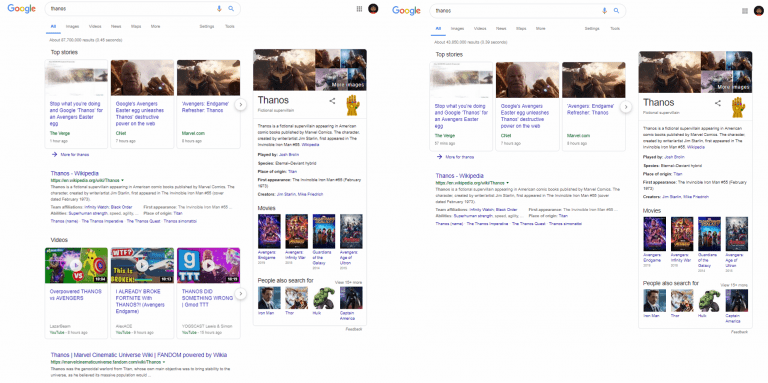
Task: Play the THANOS DID SOMETHING WRONG video
Action: coord(208,265)
